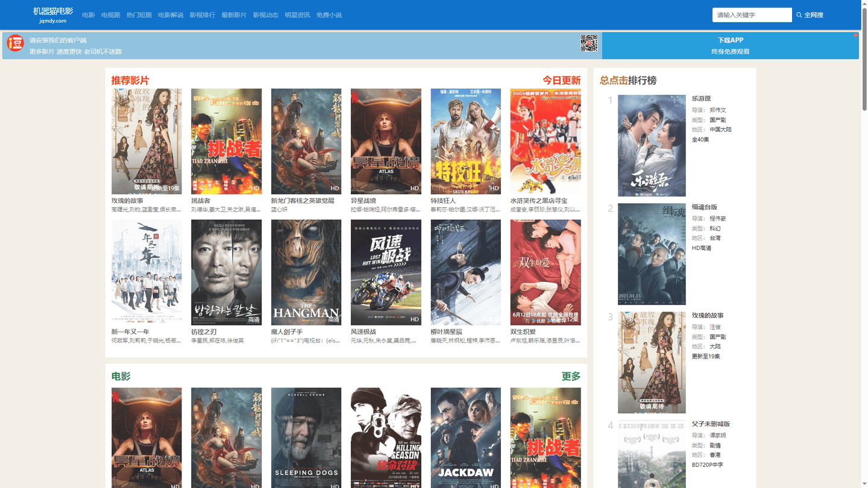This screenshot has height=488, width=868.
Task: Open the 水浒笑传之黑店寻宝 poster
Action: (x=546, y=142)
